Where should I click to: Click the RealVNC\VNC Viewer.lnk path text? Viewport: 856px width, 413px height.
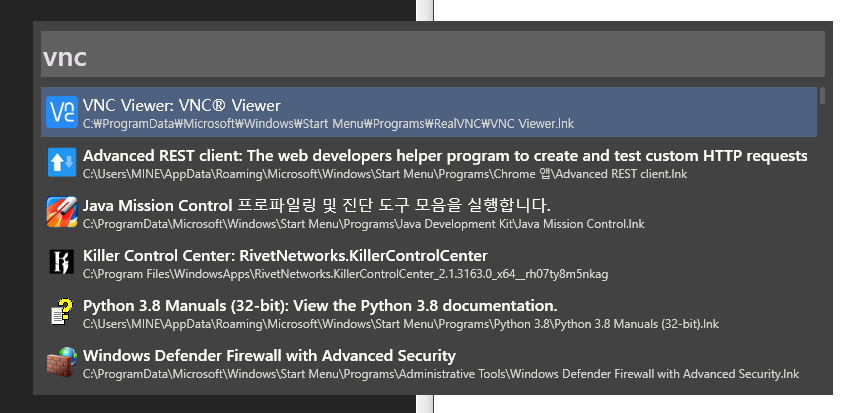(x=329, y=124)
